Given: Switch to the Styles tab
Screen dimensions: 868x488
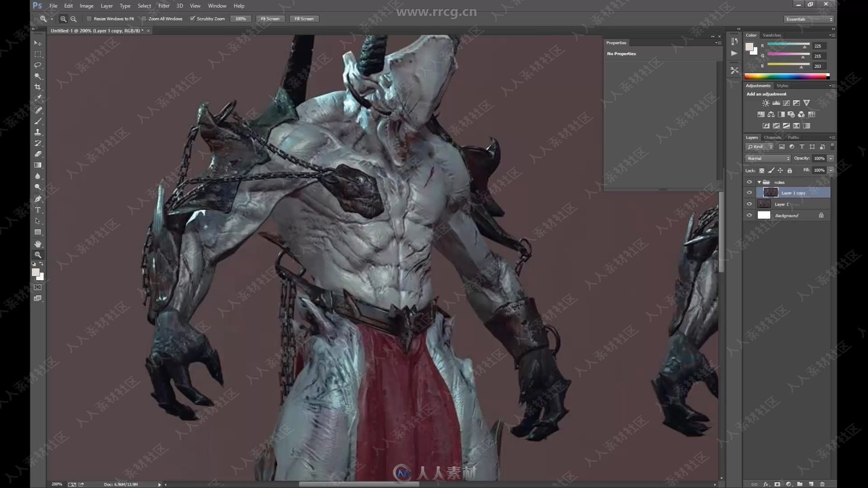Looking at the screenshot, I should 782,86.
